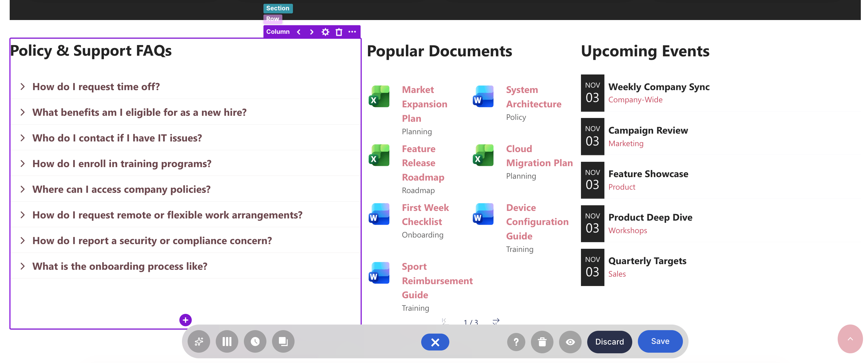Open System Architecture document link

click(x=533, y=97)
